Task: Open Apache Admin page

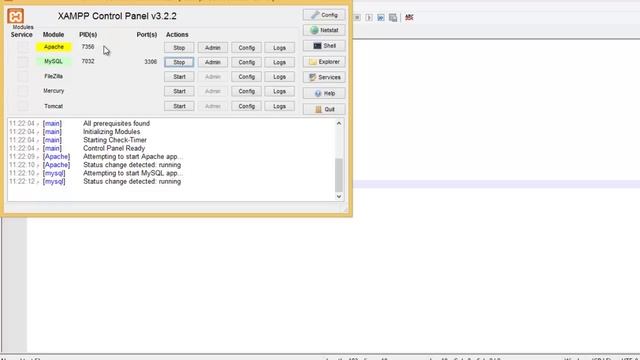Action: coord(213,48)
